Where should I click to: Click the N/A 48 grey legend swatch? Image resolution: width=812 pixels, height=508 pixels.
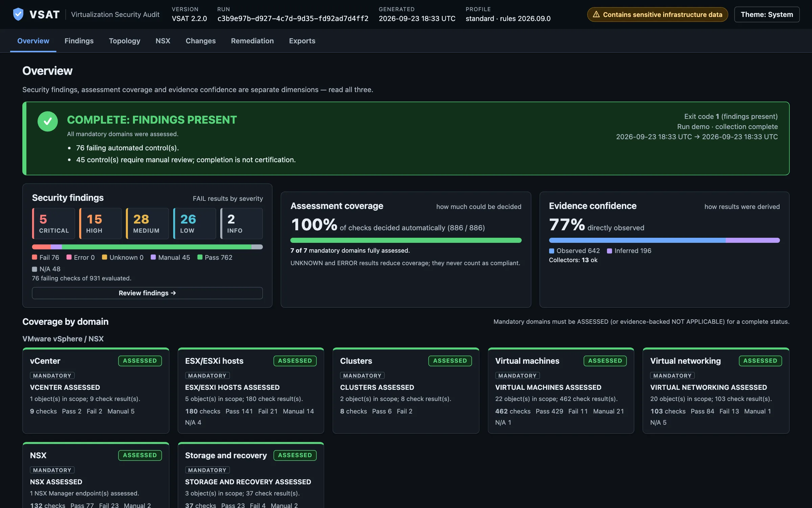coord(35,269)
